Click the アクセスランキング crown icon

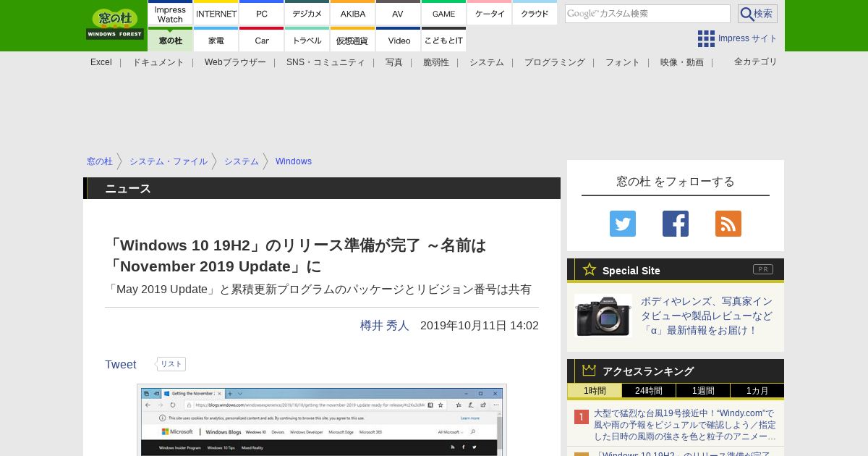point(590,371)
